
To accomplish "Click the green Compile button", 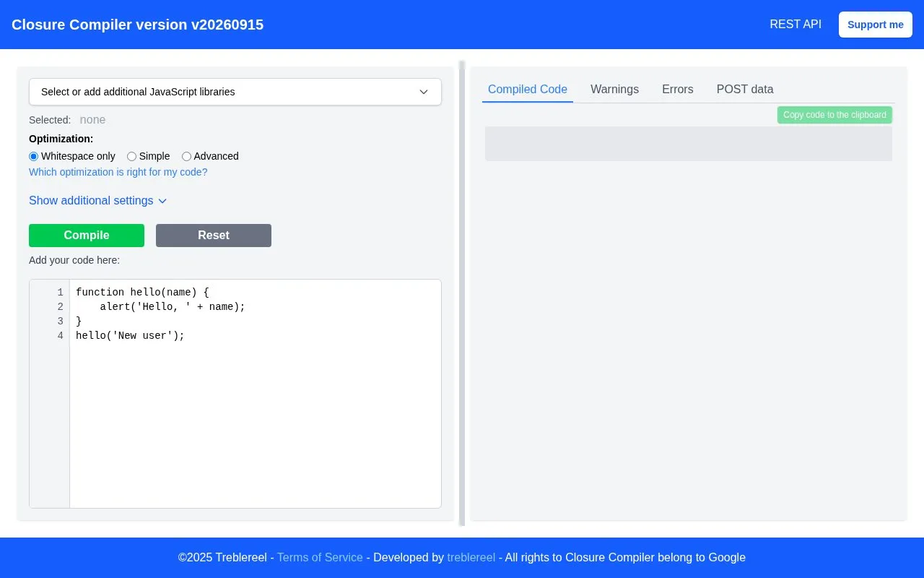I will tap(87, 236).
